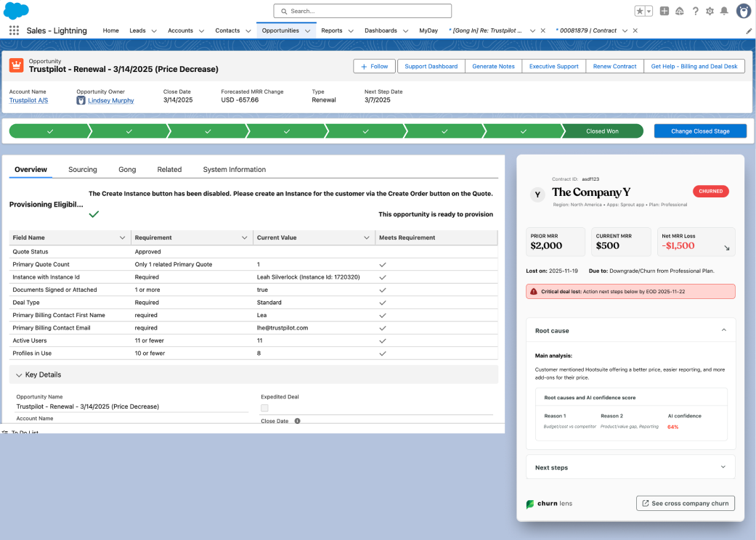Select the Overview tab

point(31,170)
